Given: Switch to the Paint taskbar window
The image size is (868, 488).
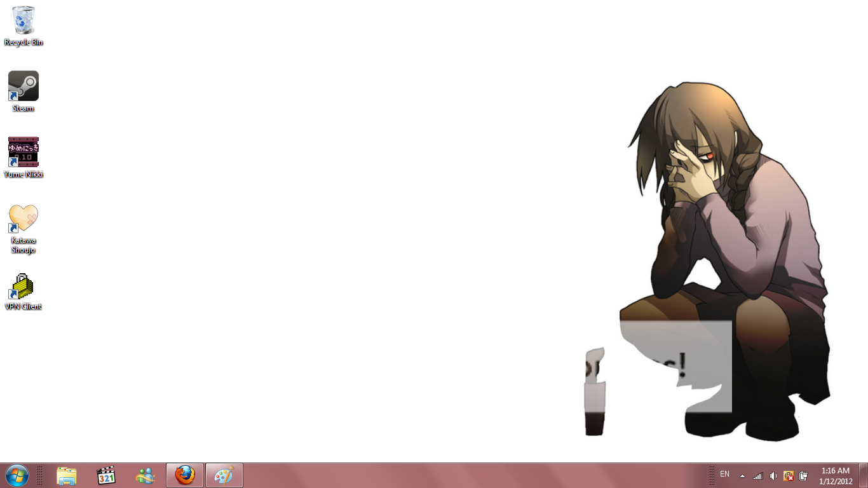Looking at the screenshot, I should (224, 475).
